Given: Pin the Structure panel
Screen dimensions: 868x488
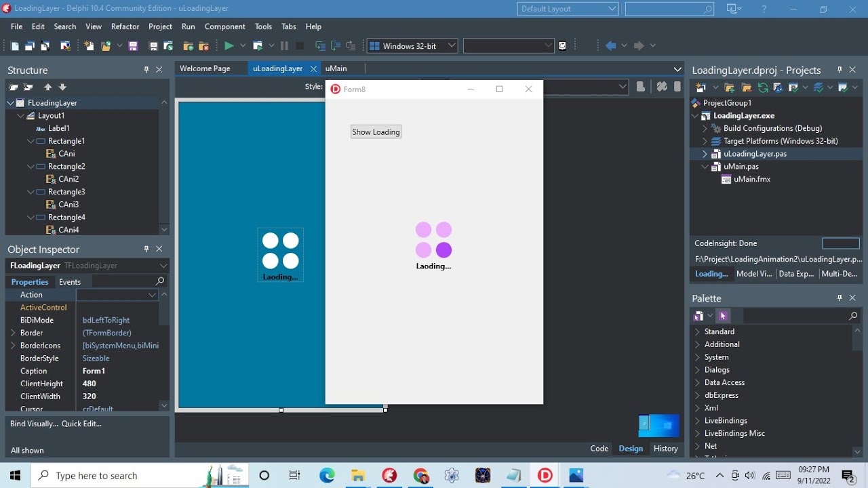Looking at the screenshot, I should tap(146, 70).
